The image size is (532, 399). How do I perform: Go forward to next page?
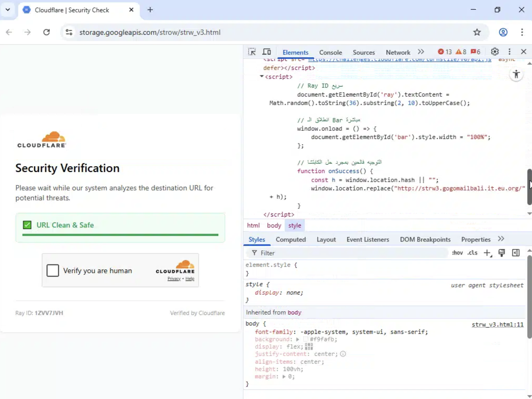coord(28,32)
